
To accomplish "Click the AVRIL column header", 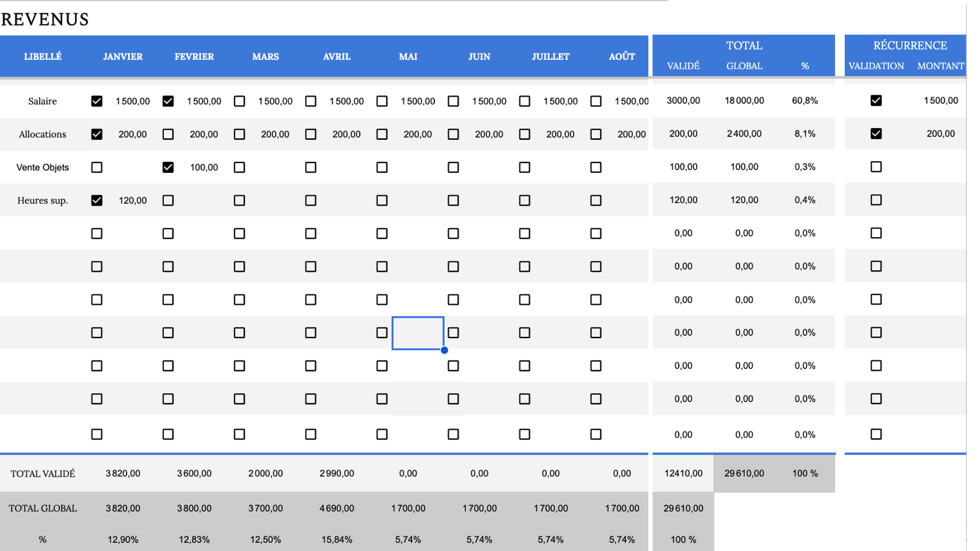I will (336, 57).
